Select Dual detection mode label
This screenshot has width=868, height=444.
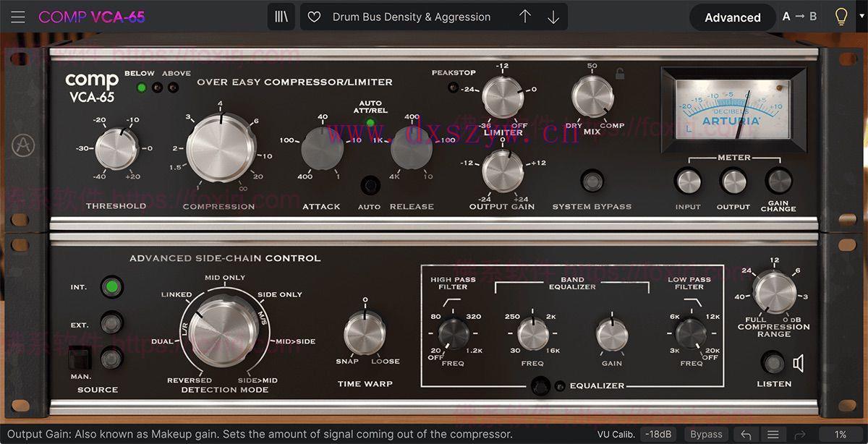click(x=162, y=341)
